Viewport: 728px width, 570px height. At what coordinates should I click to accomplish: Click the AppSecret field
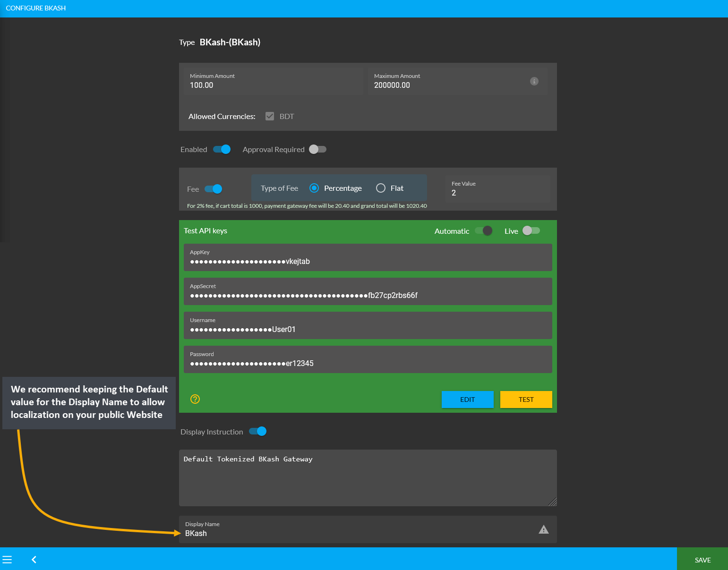click(368, 291)
